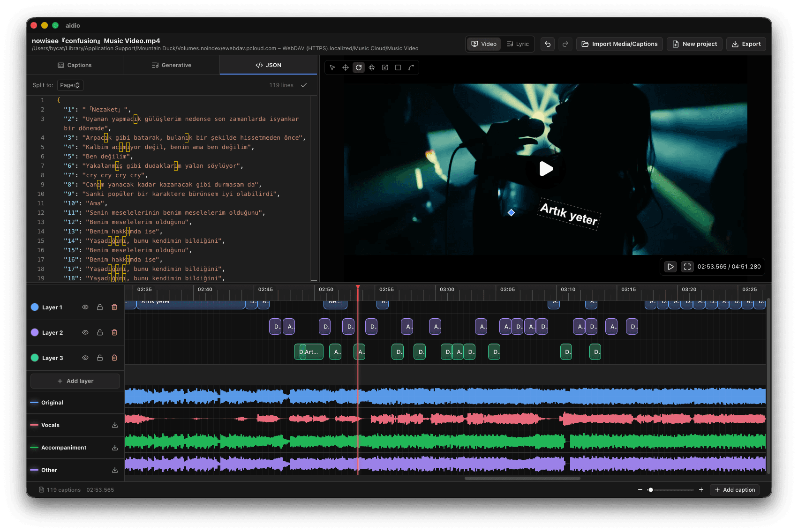Screen dimensions: 798x532
Task: Switch to Video mode
Action: coord(484,44)
